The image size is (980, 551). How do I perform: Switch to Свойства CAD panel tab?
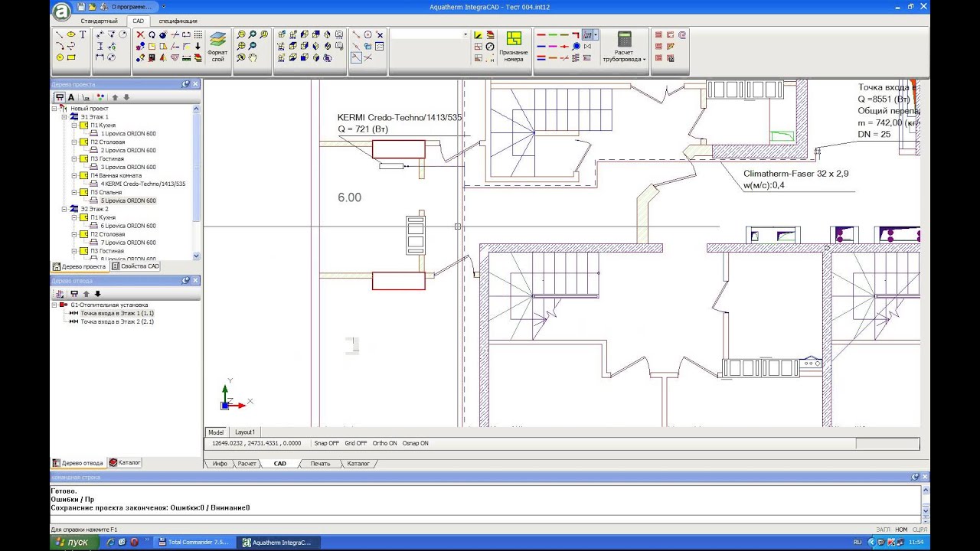point(136,266)
